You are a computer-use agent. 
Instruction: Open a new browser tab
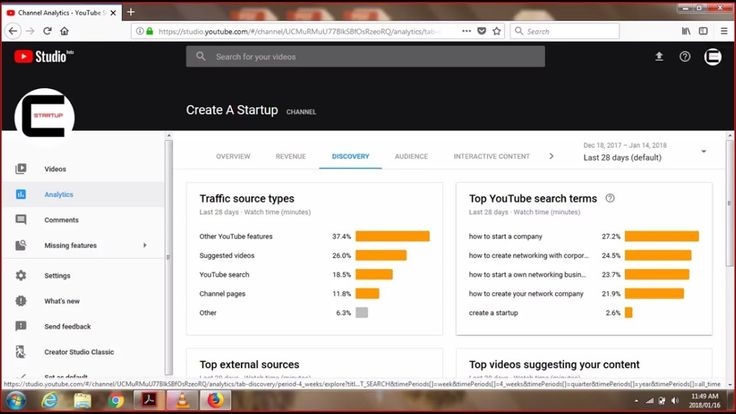[130, 12]
